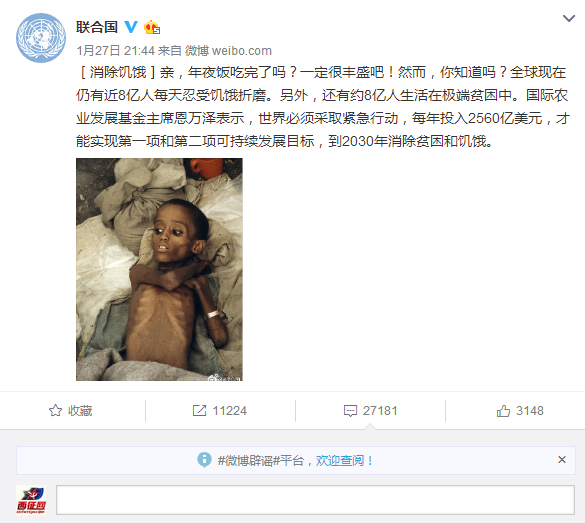Click the comment bubble icon
This screenshot has width=585, height=523.
coord(350,411)
